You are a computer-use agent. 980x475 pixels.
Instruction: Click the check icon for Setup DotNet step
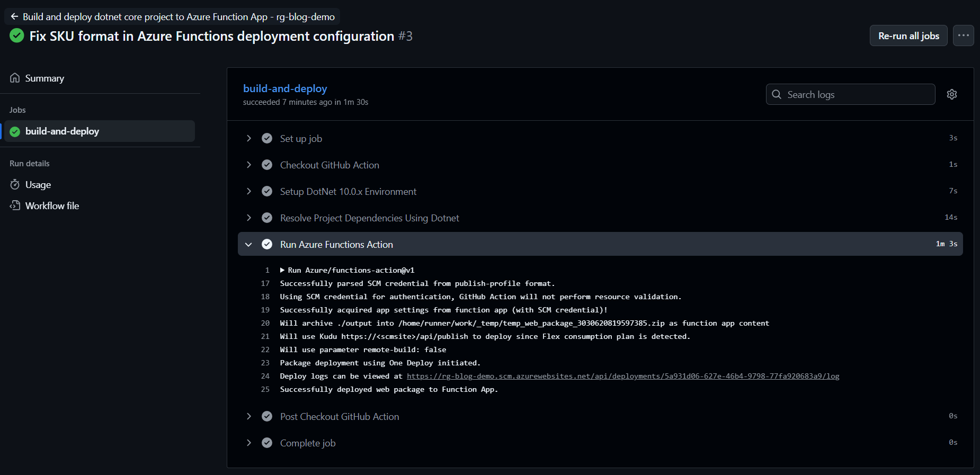point(267,191)
